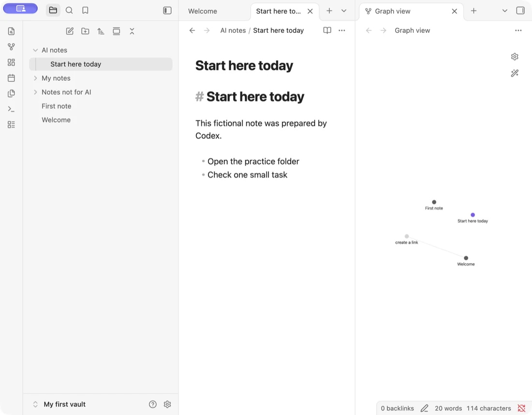
Task: Open quick switcher icon in ribbon
Action: [x=11, y=31]
